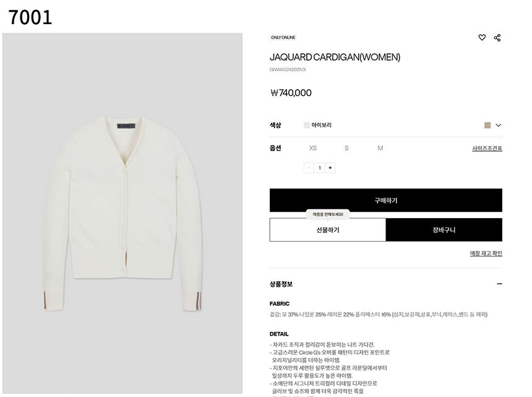Click the share icon

[497, 37]
